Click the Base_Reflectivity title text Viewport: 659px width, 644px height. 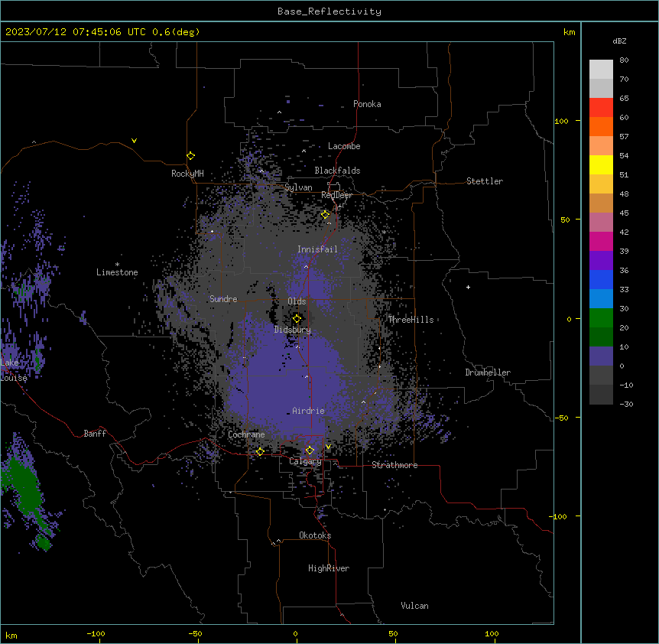pyautogui.click(x=329, y=11)
